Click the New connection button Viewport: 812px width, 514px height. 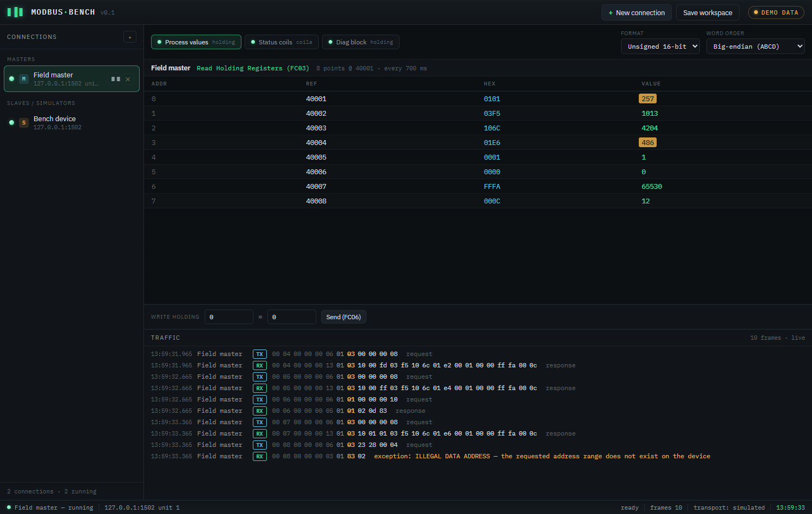pyautogui.click(x=637, y=12)
